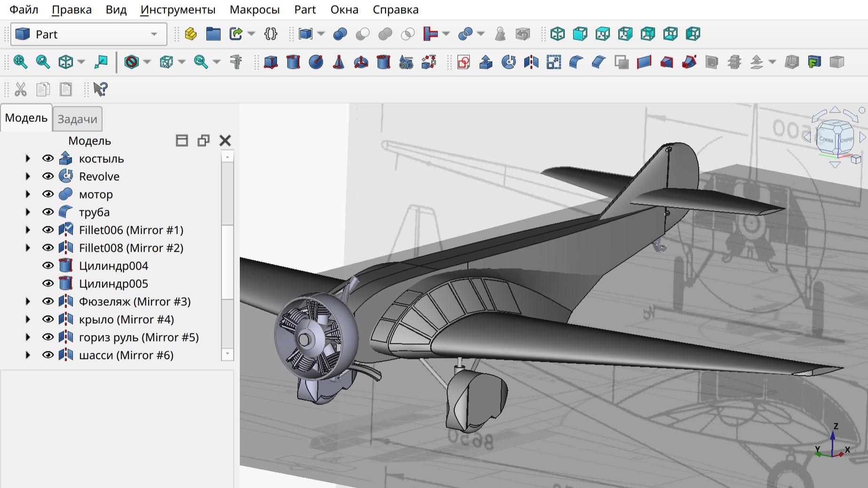Click the Fillet tool icon
868x488 pixels.
click(x=576, y=62)
